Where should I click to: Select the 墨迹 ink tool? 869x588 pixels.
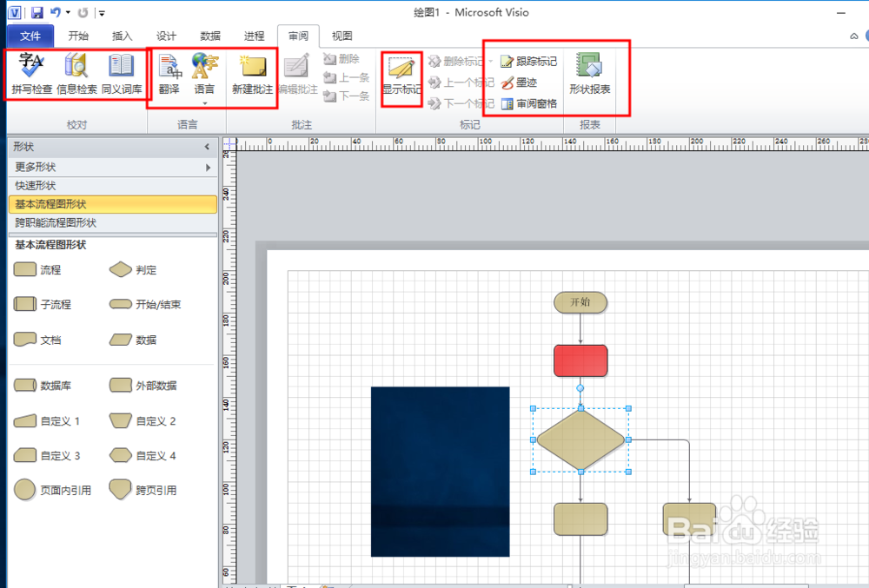click(x=519, y=83)
